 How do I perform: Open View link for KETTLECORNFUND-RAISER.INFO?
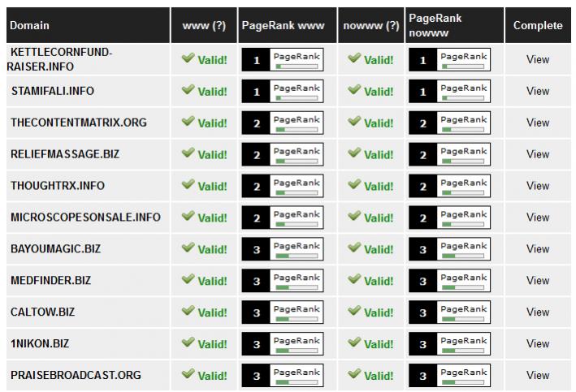coord(538,59)
